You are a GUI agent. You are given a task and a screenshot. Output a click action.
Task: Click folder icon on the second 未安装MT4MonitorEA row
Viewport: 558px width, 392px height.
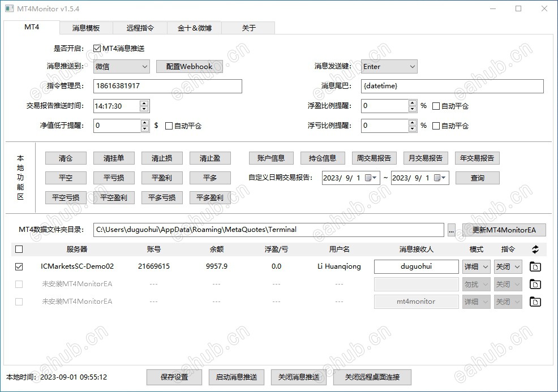[535, 301]
